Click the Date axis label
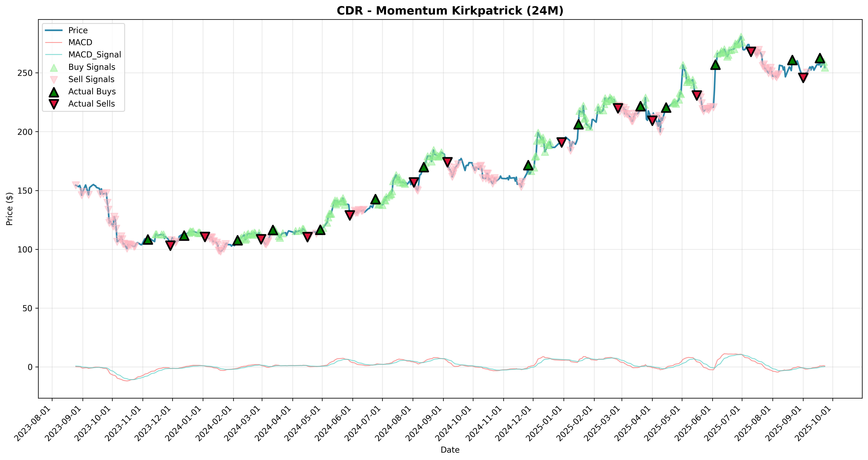This screenshot has height=460, width=868. click(450, 450)
